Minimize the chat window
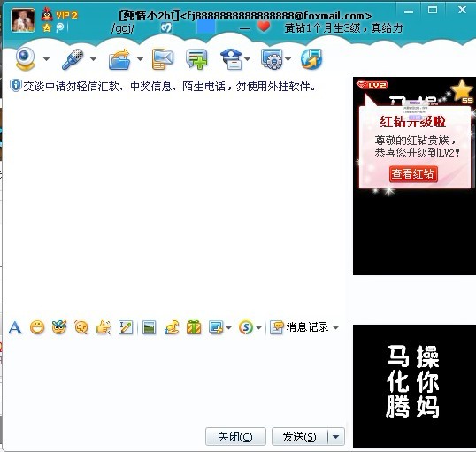Screen dimensions: 476x452 click(x=409, y=11)
